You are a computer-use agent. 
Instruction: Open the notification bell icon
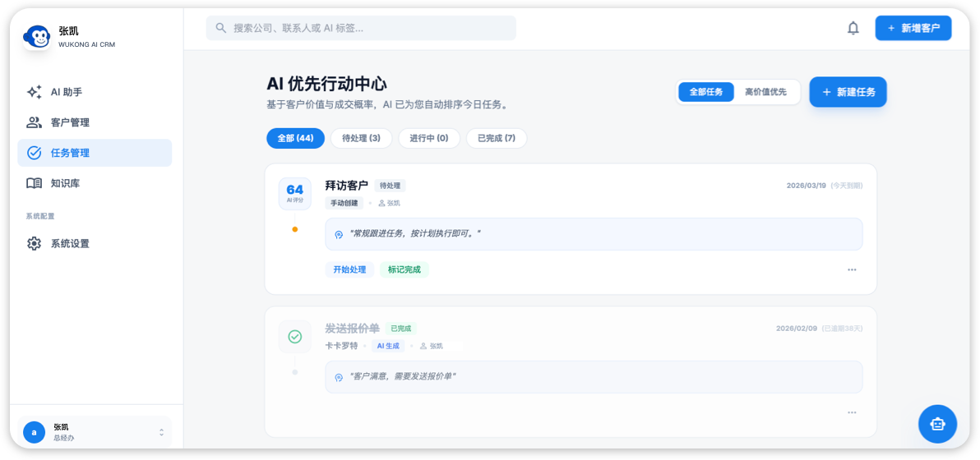[853, 28]
